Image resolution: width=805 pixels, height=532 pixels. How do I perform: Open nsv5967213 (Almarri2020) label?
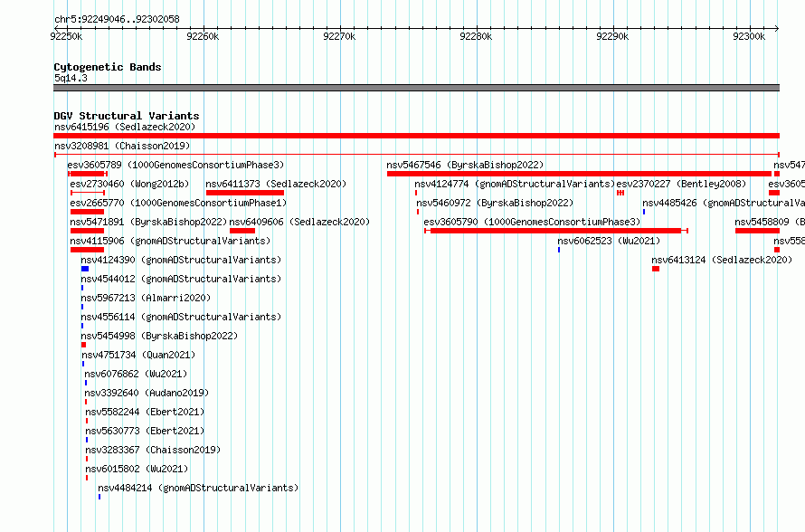coord(146,298)
